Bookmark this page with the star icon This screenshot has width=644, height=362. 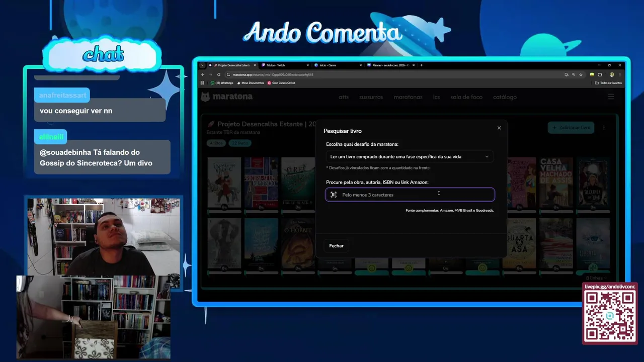581,74
